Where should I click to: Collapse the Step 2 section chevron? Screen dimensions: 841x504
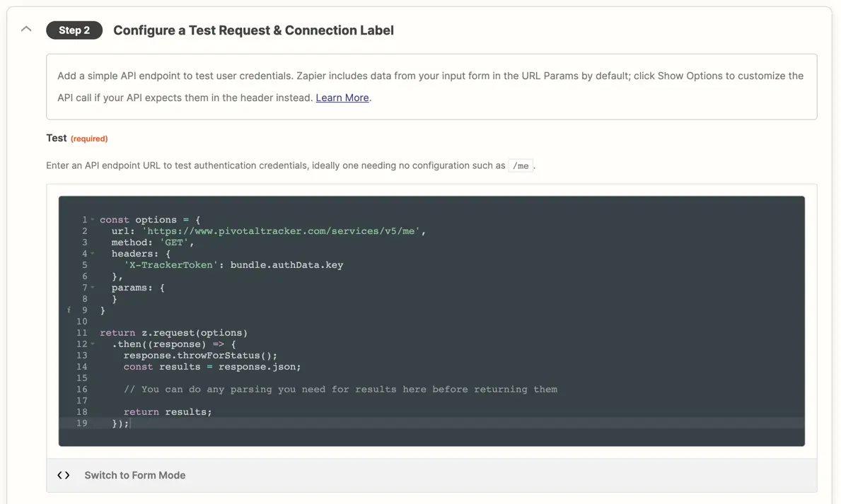click(25, 30)
